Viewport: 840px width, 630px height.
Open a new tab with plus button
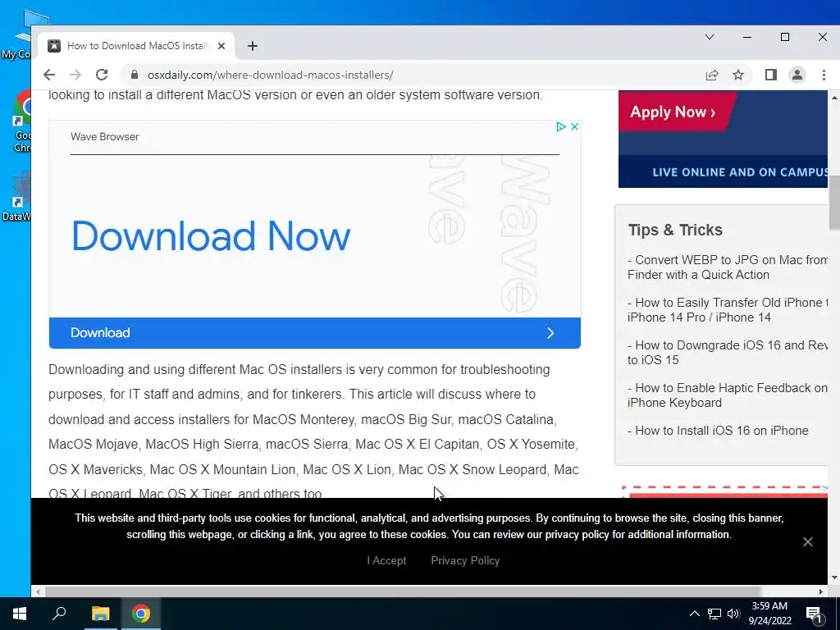pos(253,46)
